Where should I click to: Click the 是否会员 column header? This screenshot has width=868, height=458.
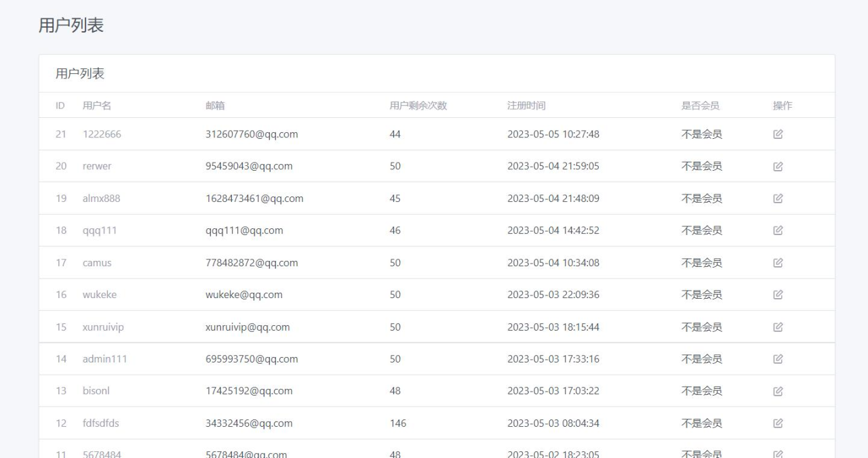coord(701,106)
